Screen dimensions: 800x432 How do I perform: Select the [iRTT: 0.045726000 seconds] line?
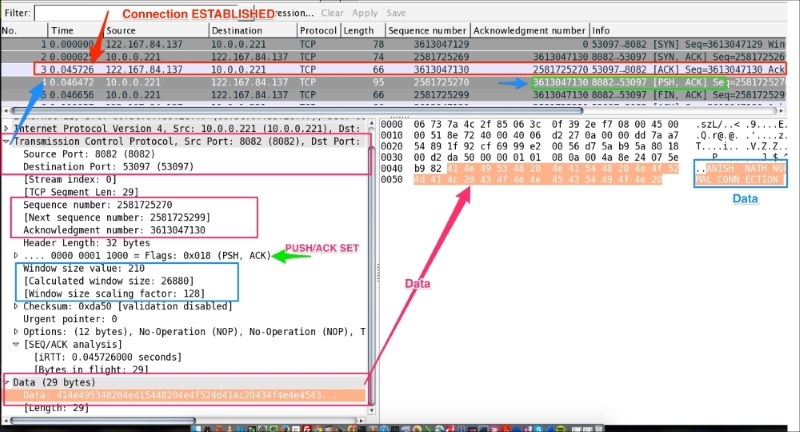pyautogui.click(x=108, y=357)
